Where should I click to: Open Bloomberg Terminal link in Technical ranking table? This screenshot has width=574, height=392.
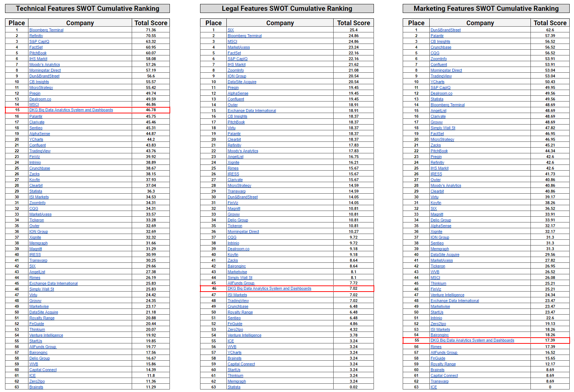click(46, 30)
